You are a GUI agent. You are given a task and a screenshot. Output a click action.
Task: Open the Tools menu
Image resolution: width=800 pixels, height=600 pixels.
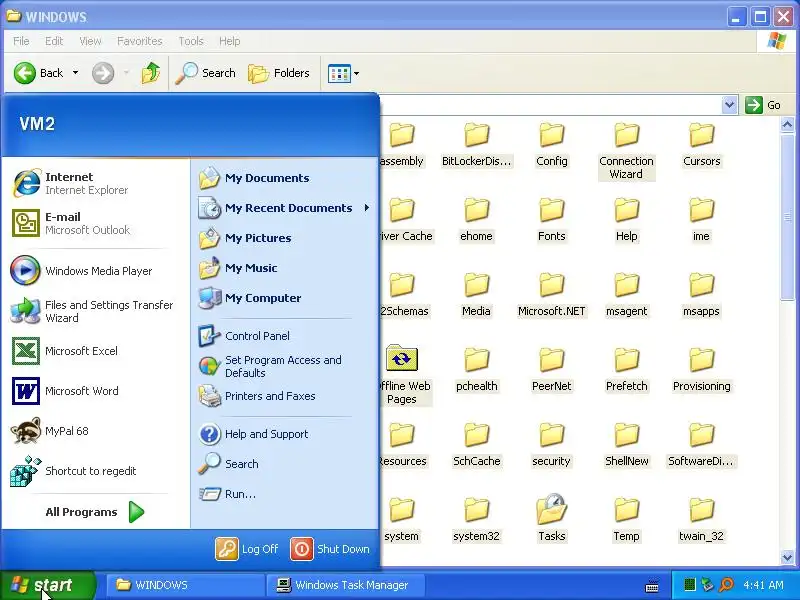[x=191, y=41]
